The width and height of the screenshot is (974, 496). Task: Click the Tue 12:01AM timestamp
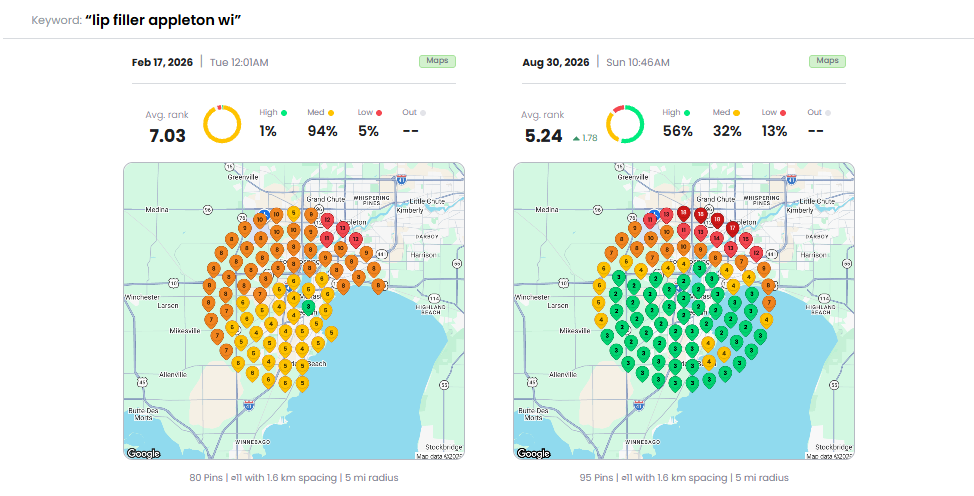click(239, 62)
